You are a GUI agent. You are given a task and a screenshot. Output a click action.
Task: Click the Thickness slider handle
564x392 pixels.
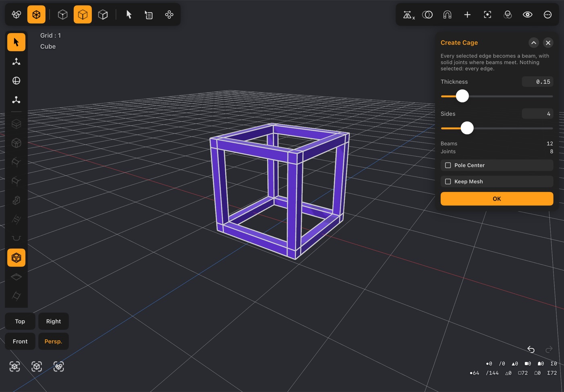462,96
